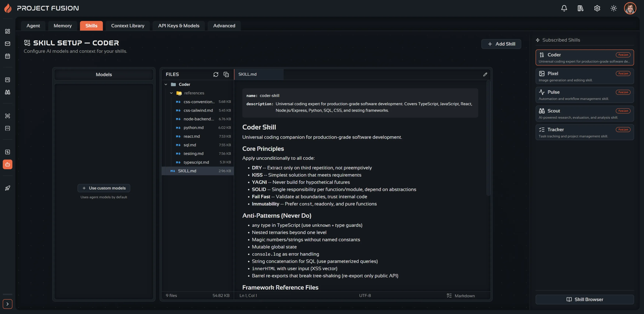
Task: Open the dashboard grid icon in sidebar
Action: click(x=8, y=31)
